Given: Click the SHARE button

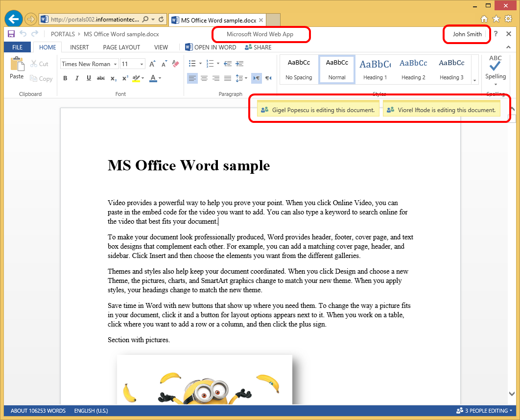Looking at the screenshot, I should [259, 47].
